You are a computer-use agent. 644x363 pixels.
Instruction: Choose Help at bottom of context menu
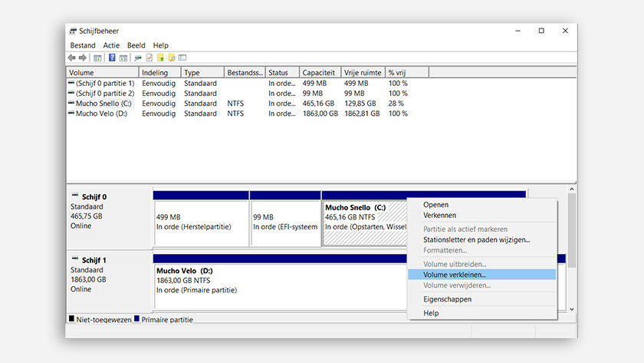pos(481,313)
